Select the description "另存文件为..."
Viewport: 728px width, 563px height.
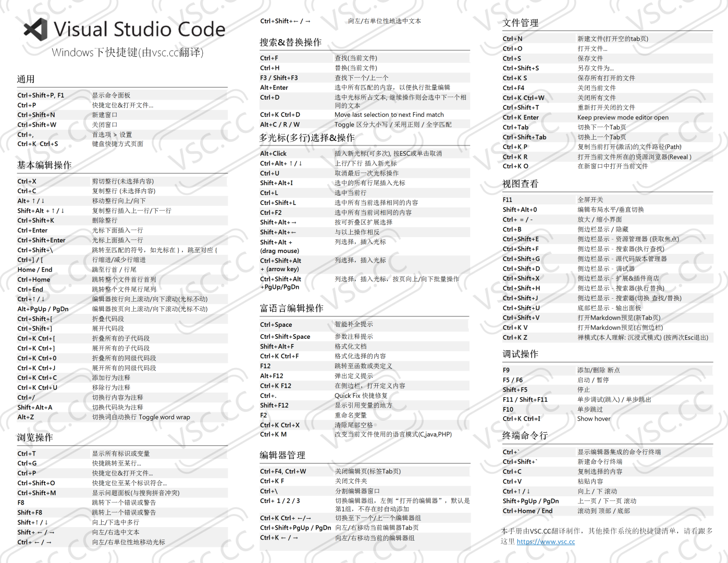(596, 68)
